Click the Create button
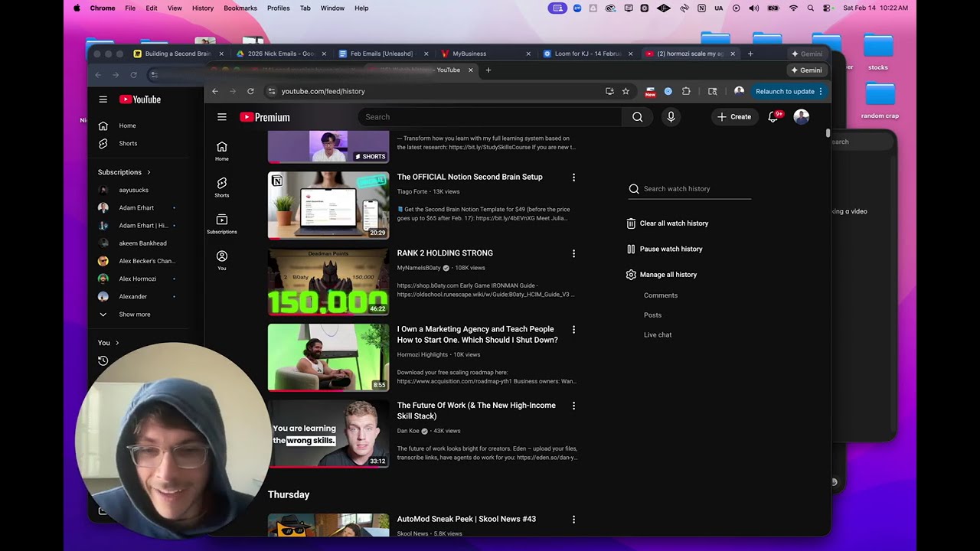980x551 pixels. click(734, 117)
